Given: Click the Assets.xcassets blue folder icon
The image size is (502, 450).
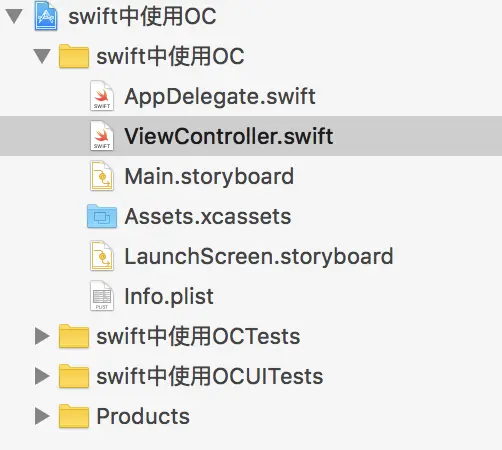Looking at the screenshot, I should pos(102,216).
